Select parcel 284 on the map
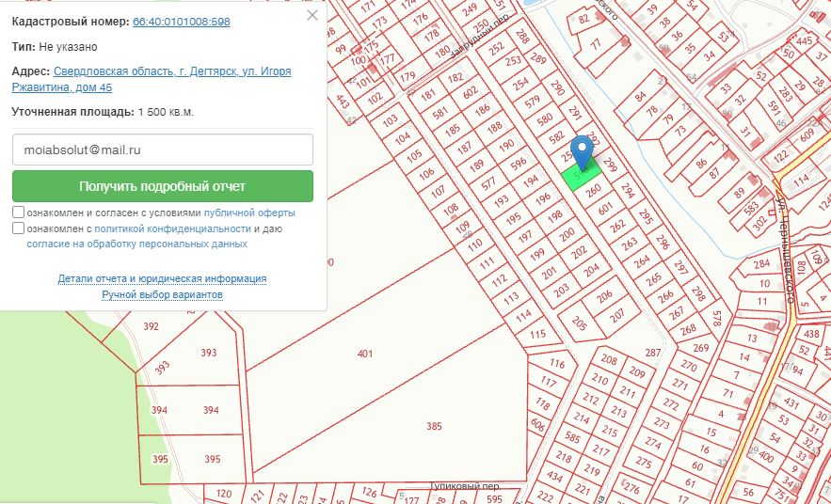The height and width of the screenshot is (504, 831). [x=761, y=263]
